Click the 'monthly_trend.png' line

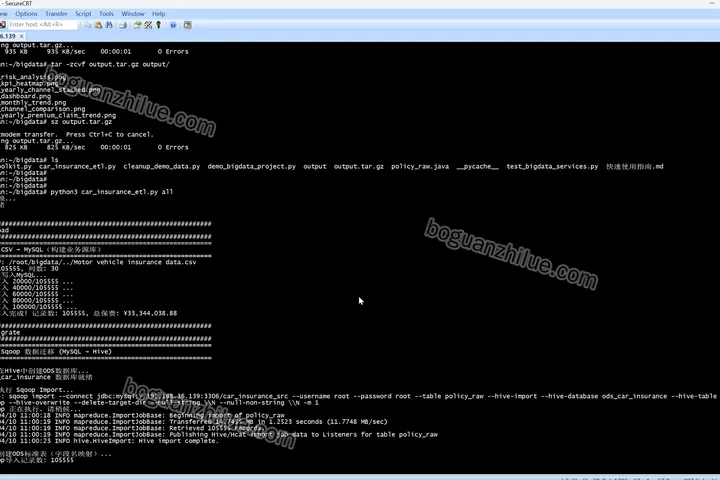point(33,103)
